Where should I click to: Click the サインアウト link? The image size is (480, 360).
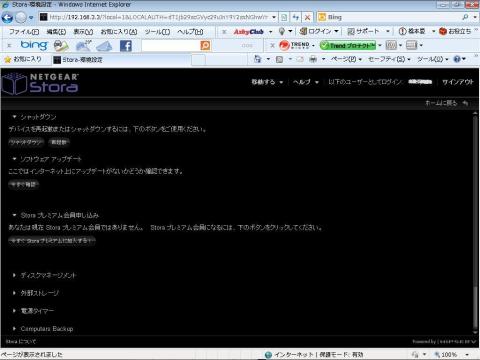pos(458,82)
